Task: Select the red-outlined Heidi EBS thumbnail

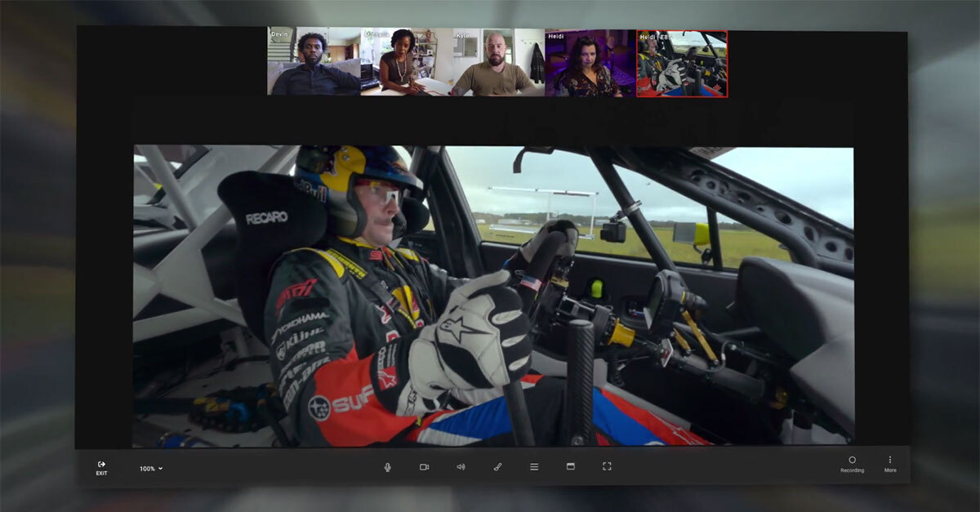Action: pyautogui.click(x=681, y=64)
